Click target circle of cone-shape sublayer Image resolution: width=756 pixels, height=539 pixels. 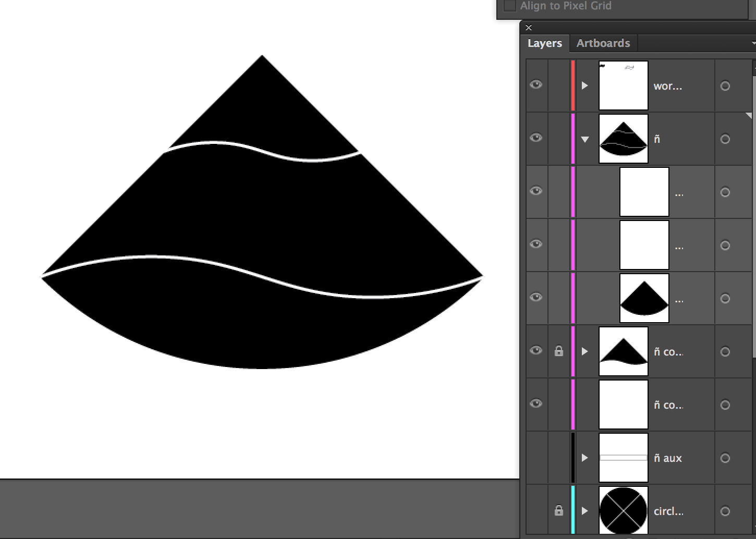tap(725, 299)
